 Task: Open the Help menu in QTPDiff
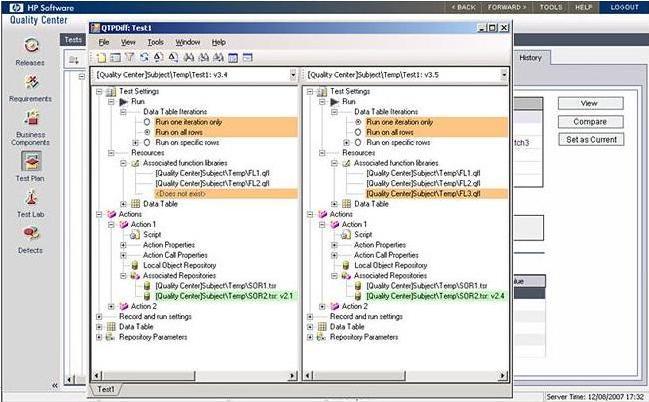219,42
